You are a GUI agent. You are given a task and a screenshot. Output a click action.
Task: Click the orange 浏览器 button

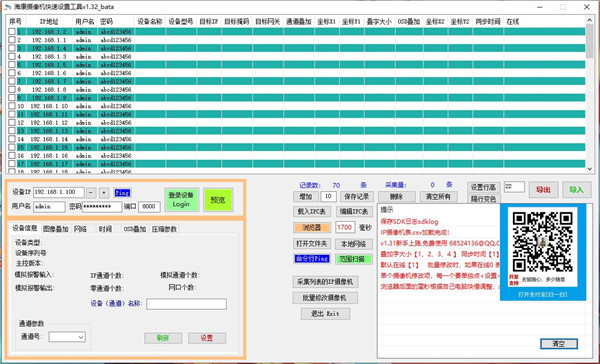(x=311, y=227)
